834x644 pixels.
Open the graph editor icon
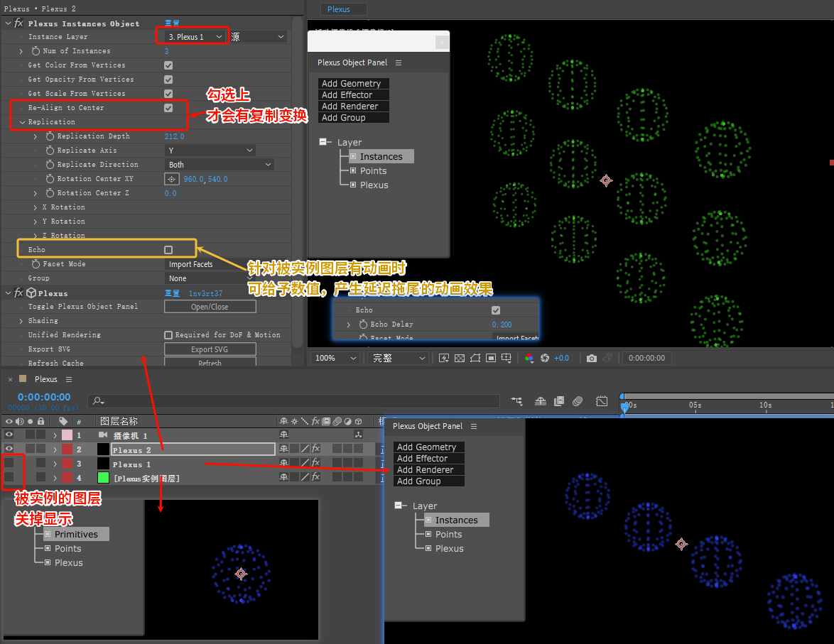point(602,401)
